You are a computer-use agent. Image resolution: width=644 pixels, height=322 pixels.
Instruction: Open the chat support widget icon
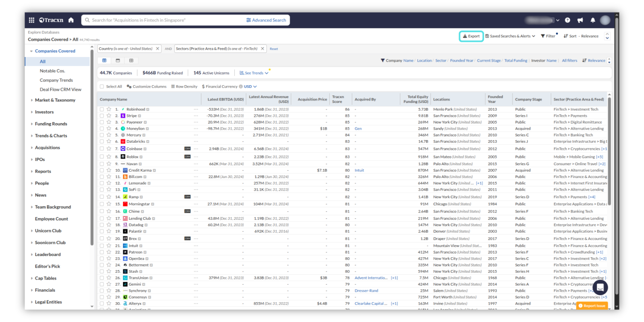[600, 287]
